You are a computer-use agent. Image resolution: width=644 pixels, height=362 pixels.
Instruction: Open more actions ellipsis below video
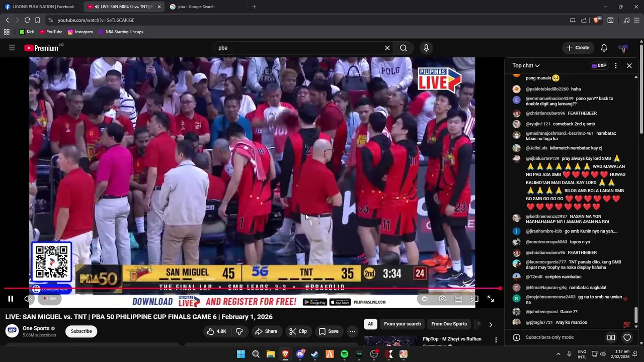click(x=352, y=331)
